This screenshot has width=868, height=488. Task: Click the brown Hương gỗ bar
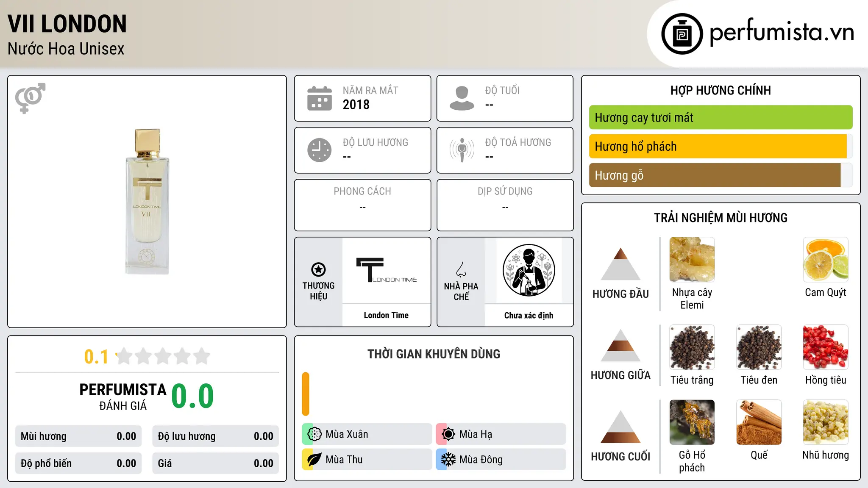tap(715, 175)
